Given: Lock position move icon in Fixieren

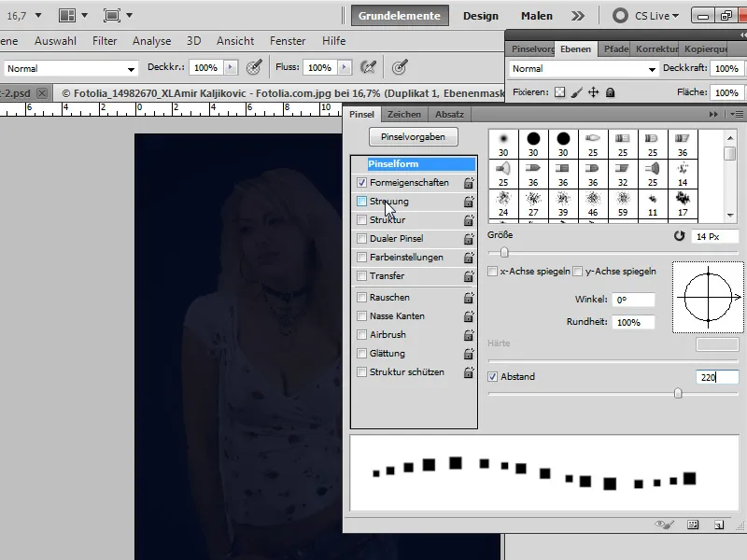Looking at the screenshot, I should coord(593,92).
